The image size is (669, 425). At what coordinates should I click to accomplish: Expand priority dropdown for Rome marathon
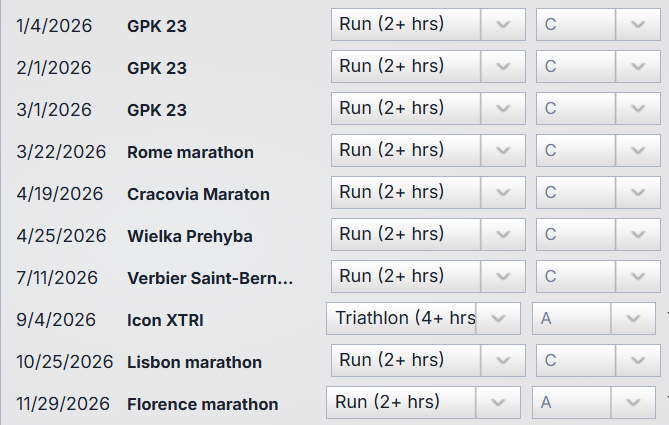(636, 151)
